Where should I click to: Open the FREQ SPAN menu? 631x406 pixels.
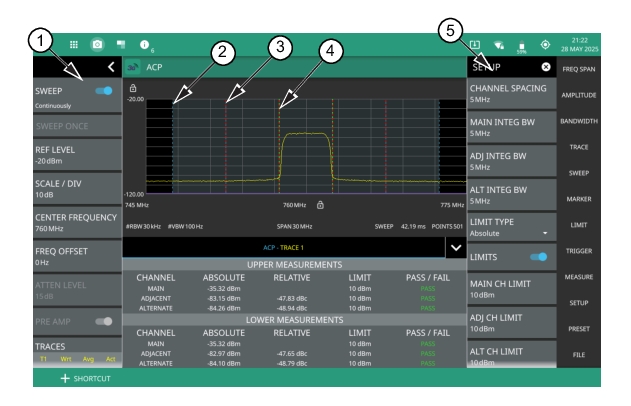click(x=579, y=68)
